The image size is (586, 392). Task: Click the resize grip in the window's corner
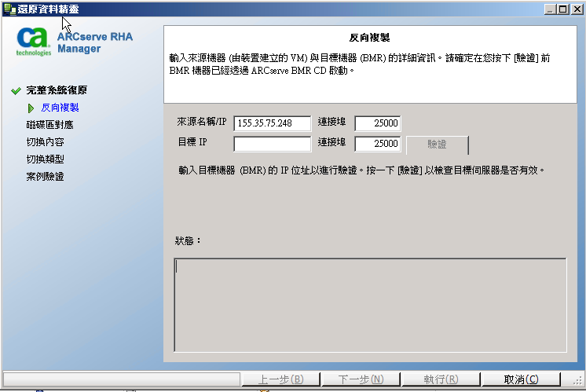coord(578,380)
